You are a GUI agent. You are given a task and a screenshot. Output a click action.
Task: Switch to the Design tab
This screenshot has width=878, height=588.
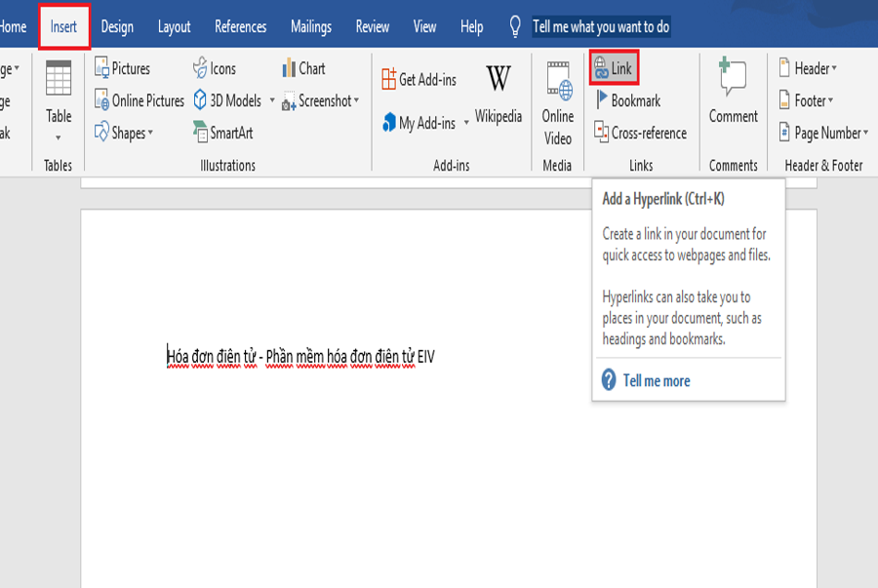tap(117, 26)
